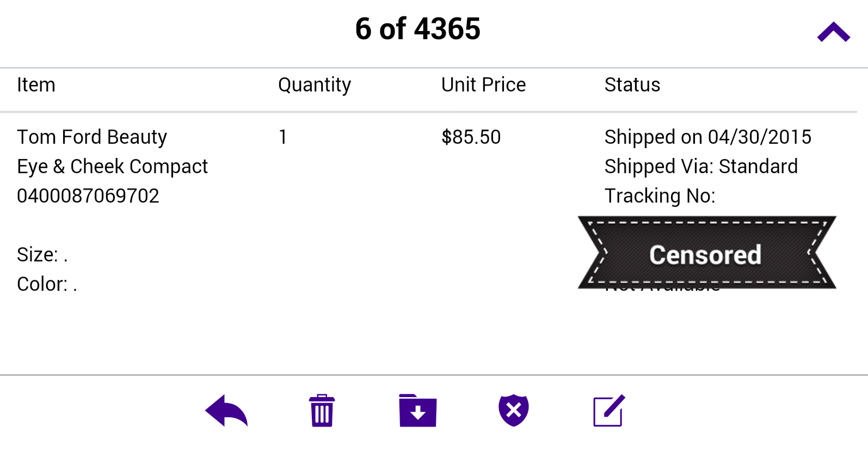The image size is (868, 451).
Task: Collapse message view with up chevron
Action: click(x=833, y=32)
